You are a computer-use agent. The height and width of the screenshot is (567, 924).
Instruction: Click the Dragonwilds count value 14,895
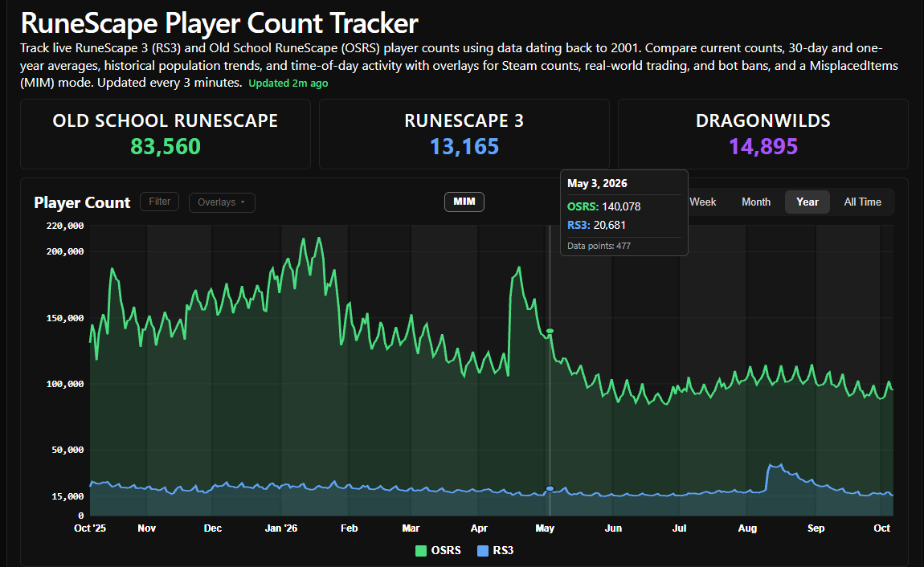point(763,146)
